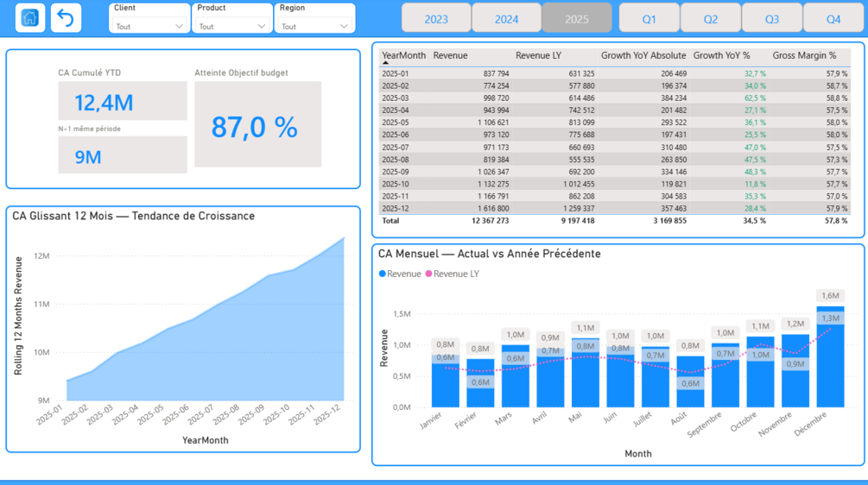Select the Q4 quarter filter
The width and height of the screenshot is (868, 485).
[x=833, y=18]
